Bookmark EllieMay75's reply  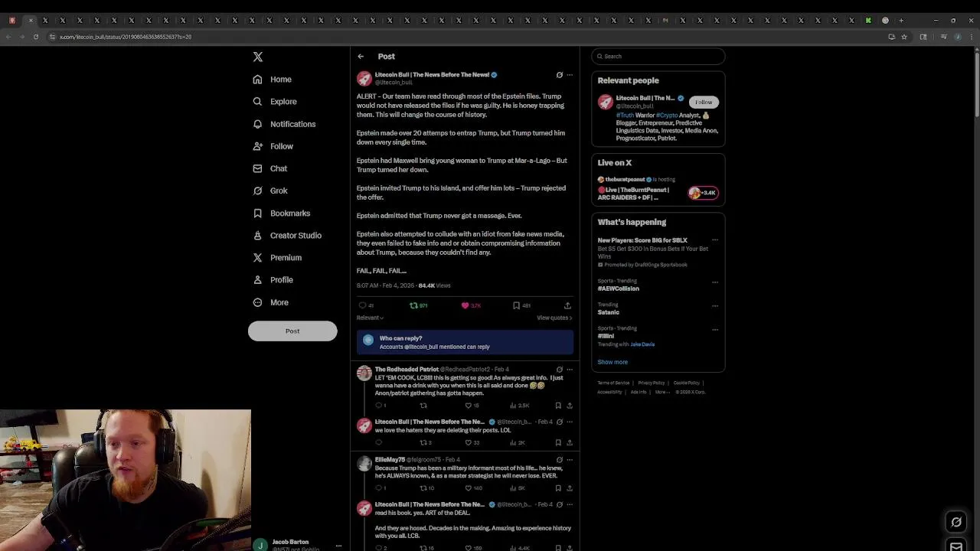click(x=558, y=488)
